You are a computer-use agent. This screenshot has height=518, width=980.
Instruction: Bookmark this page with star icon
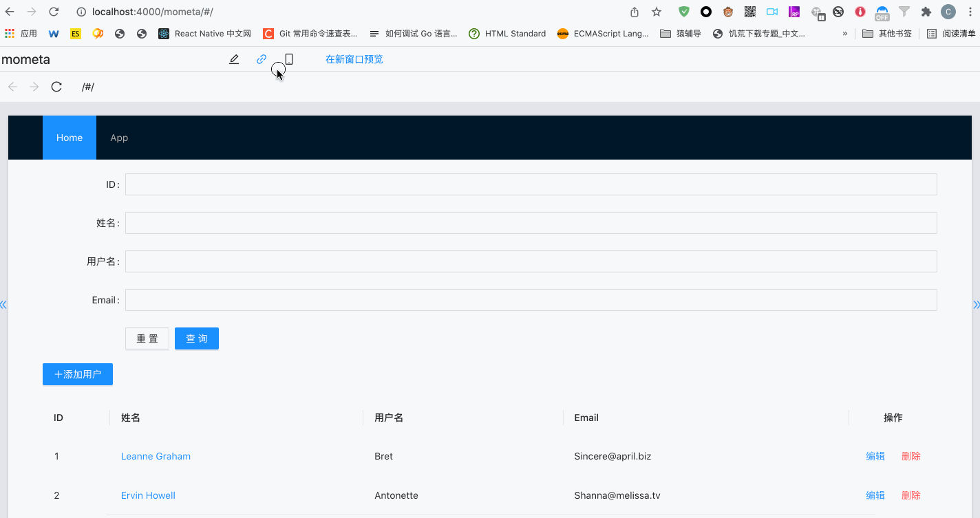tap(657, 12)
